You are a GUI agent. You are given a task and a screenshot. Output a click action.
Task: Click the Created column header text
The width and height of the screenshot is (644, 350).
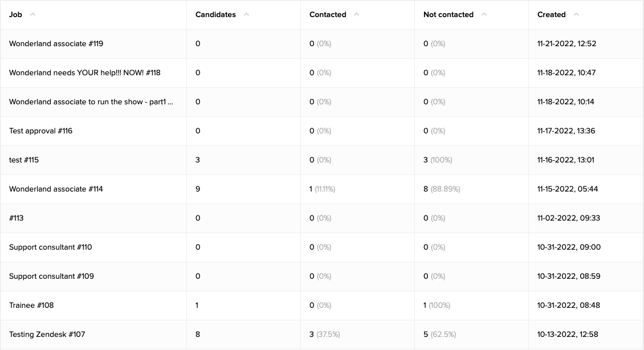click(x=551, y=15)
